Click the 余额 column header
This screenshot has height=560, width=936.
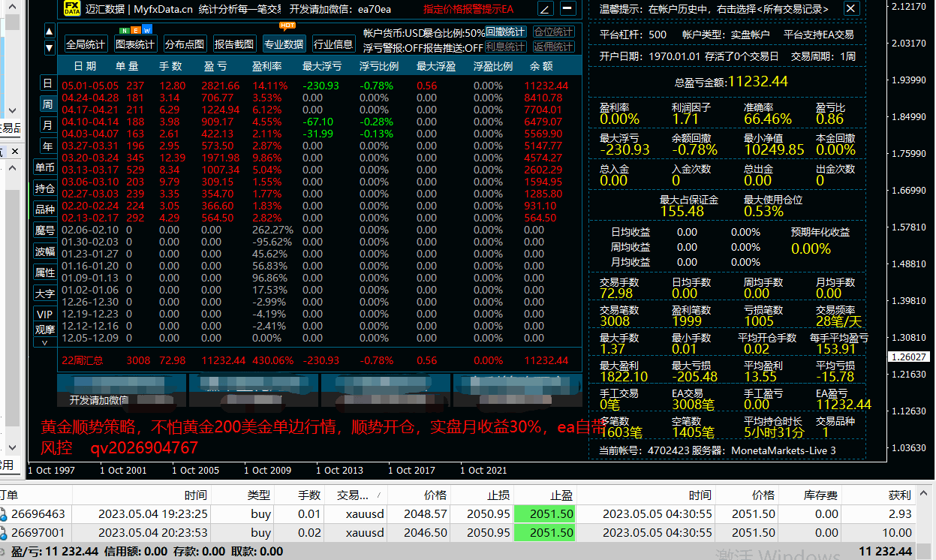[x=541, y=67]
